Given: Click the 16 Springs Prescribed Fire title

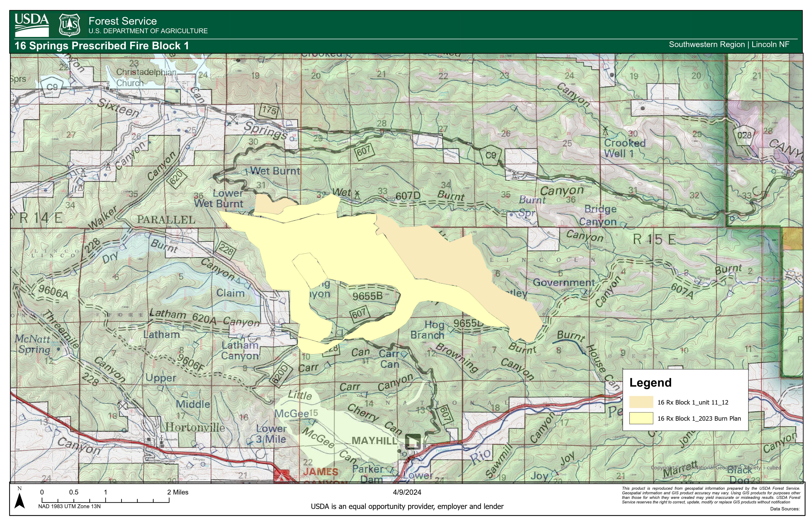Looking at the screenshot, I should 102,46.
